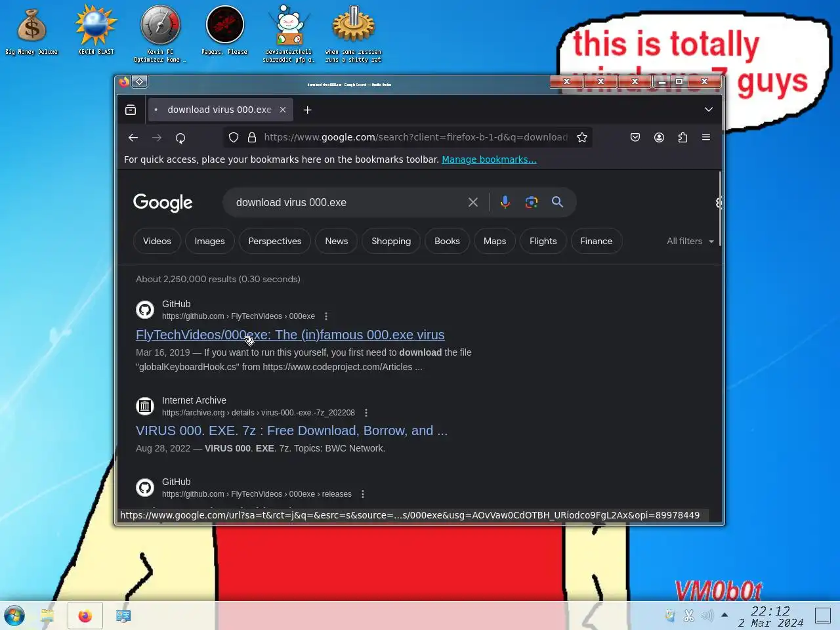This screenshot has height=630, width=840.
Task: Open Firefox account icon
Action: [x=659, y=137]
